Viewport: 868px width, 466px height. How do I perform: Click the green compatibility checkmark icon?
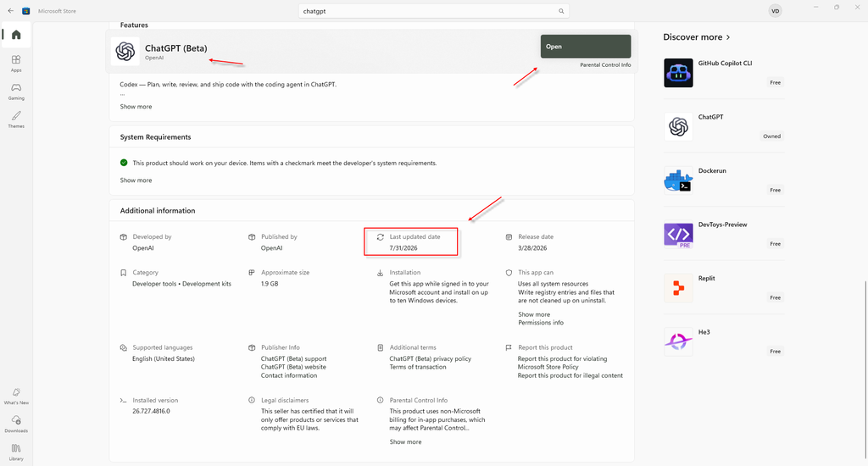tap(124, 163)
